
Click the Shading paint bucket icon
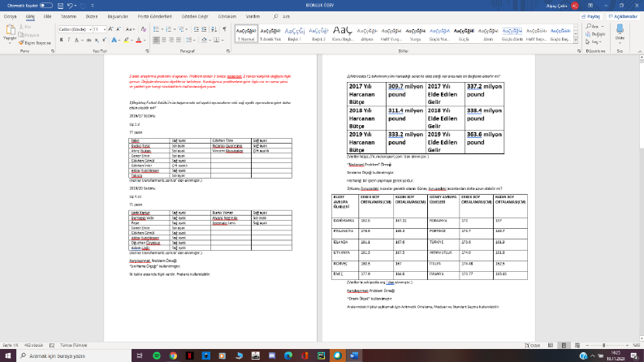pyautogui.click(x=204, y=40)
